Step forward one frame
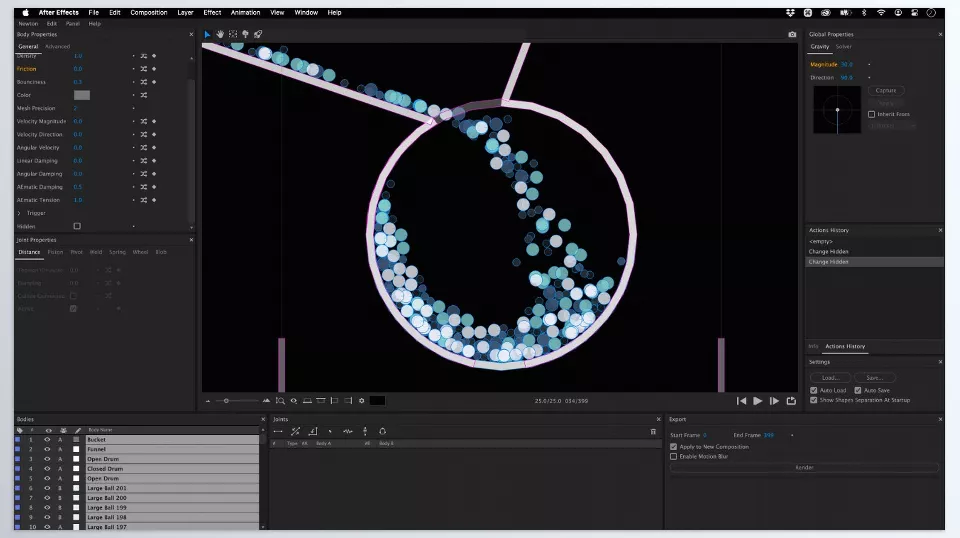Image resolution: width=960 pixels, height=538 pixels. click(x=774, y=401)
